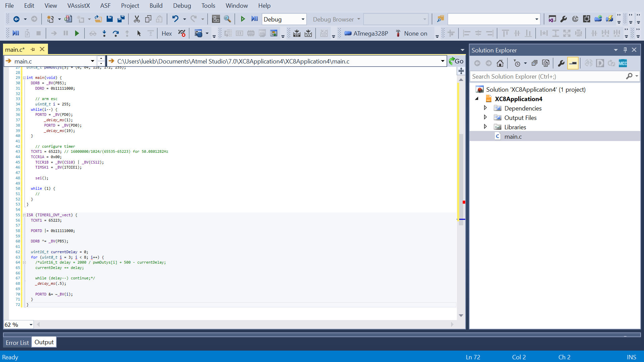Switch to the Output tab
The image size is (644, 362).
click(x=44, y=342)
